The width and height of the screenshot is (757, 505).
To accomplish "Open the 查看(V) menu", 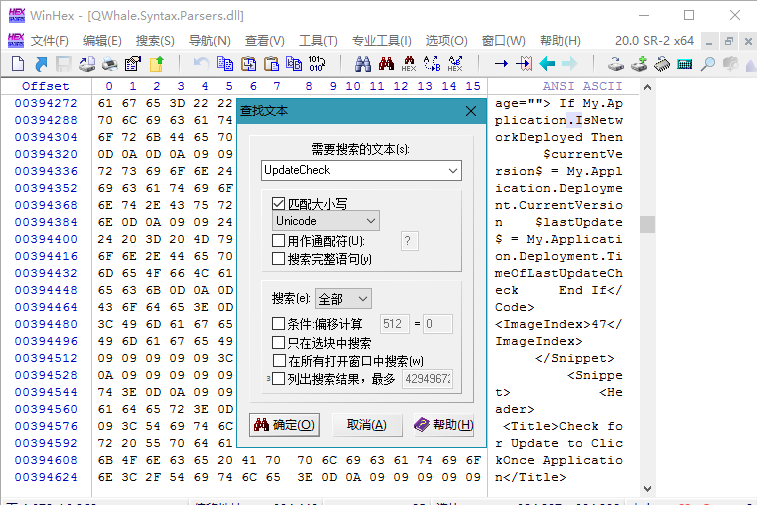I will 265,41.
